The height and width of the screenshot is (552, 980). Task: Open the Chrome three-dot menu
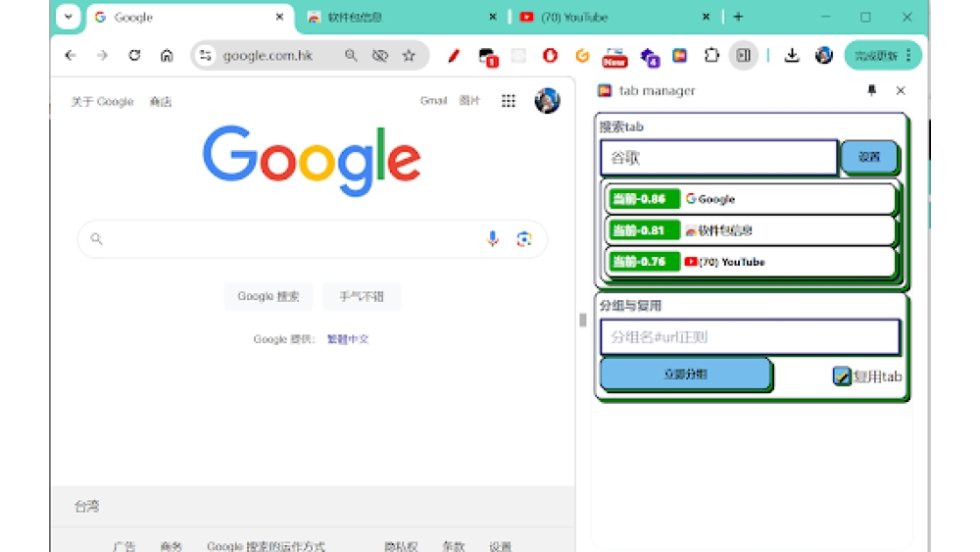point(908,56)
